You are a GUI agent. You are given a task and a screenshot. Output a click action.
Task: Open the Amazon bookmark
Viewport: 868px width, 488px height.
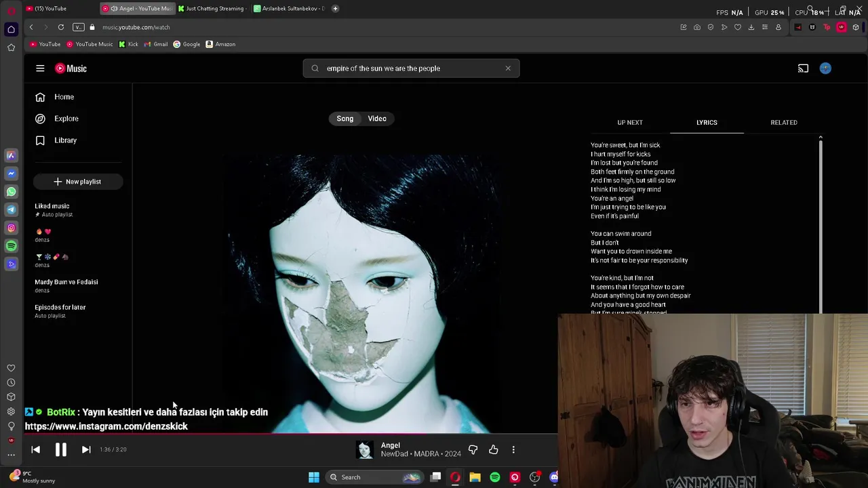point(220,44)
